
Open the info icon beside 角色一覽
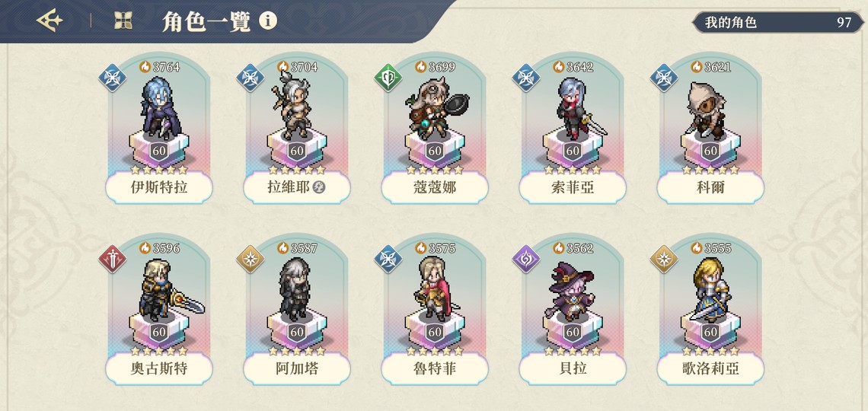click(268, 21)
